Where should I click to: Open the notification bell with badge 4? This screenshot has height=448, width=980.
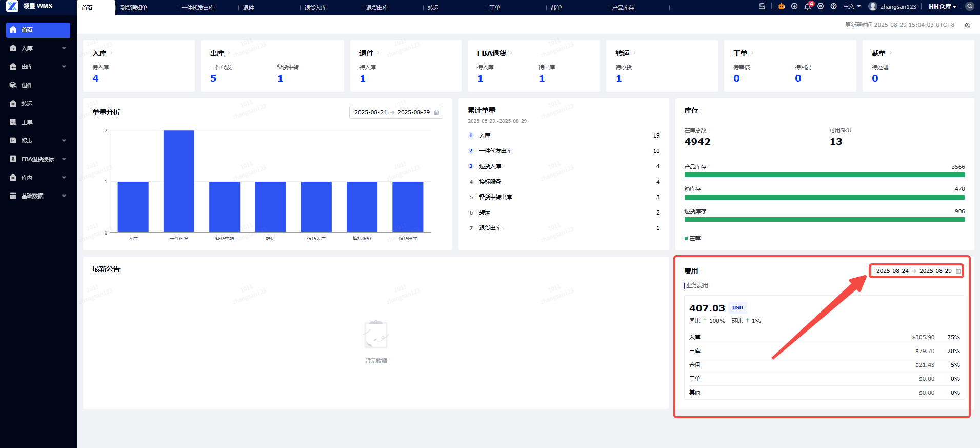click(808, 6)
